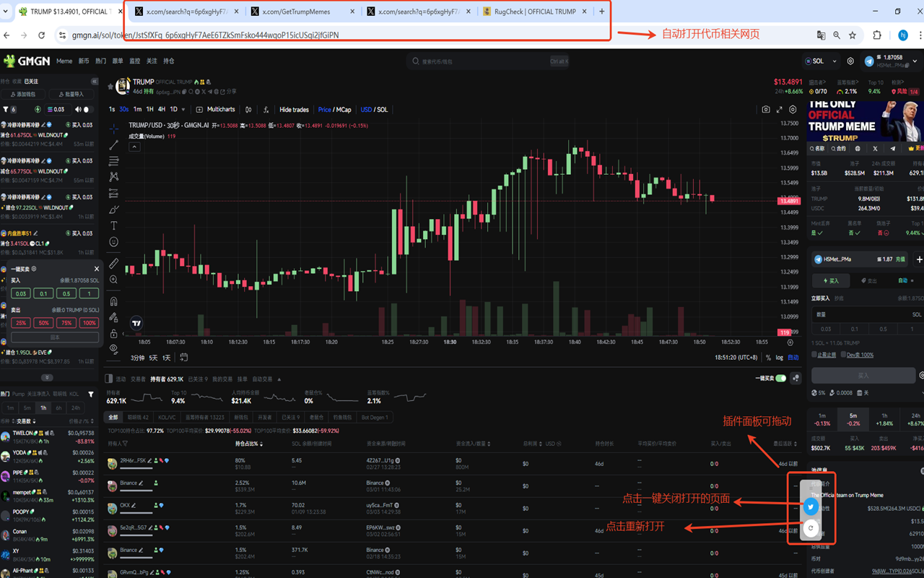Click the plugin reopen refresh button
924x578 pixels.
(x=811, y=529)
